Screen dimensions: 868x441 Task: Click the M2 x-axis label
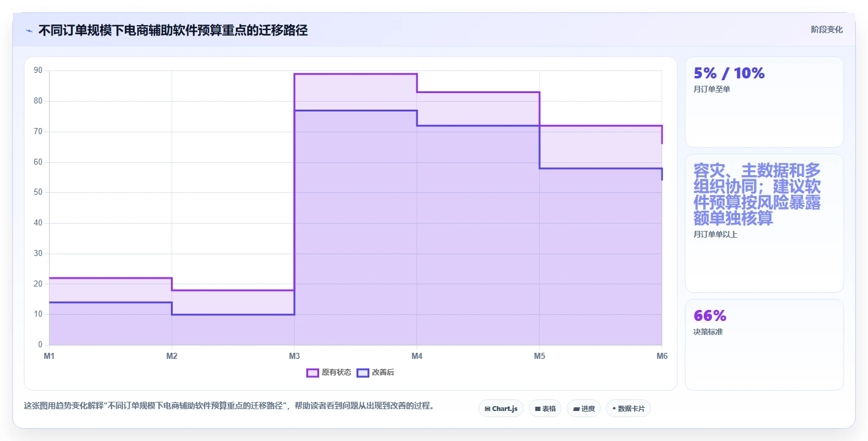pos(172,356)
